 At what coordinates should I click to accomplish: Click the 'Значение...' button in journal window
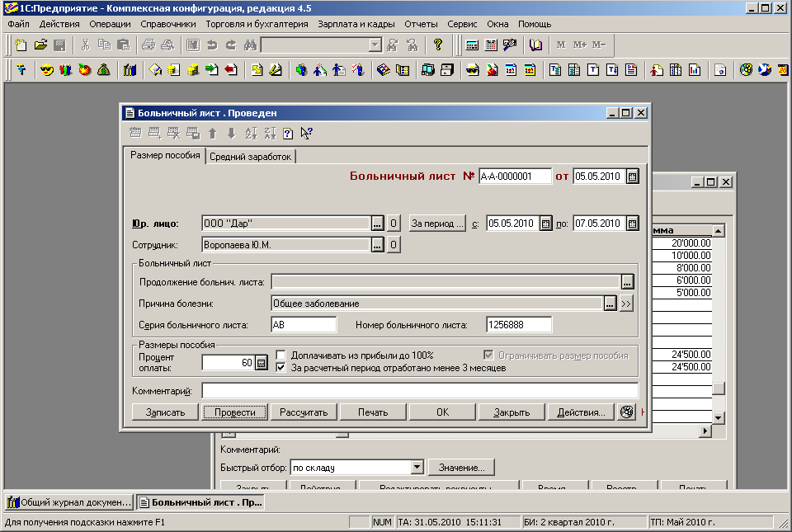[461, 468]
